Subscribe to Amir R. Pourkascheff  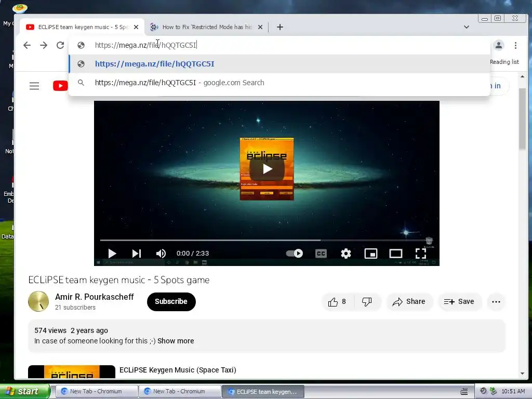(x=171, y=302)
